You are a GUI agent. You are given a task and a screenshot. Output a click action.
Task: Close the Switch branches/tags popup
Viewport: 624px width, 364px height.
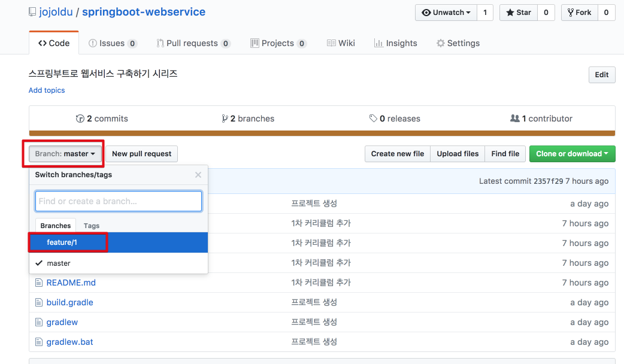(198, 175)
